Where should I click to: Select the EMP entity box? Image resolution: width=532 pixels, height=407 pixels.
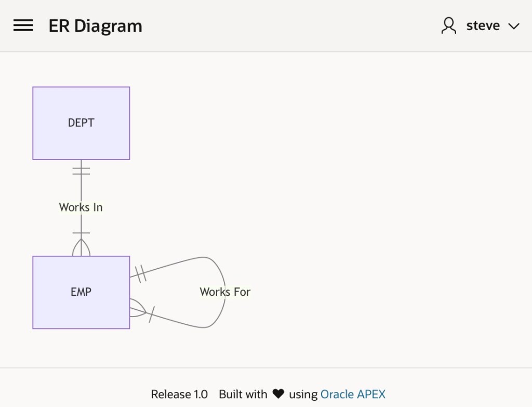pyautogui.click(x=81, y=292)
